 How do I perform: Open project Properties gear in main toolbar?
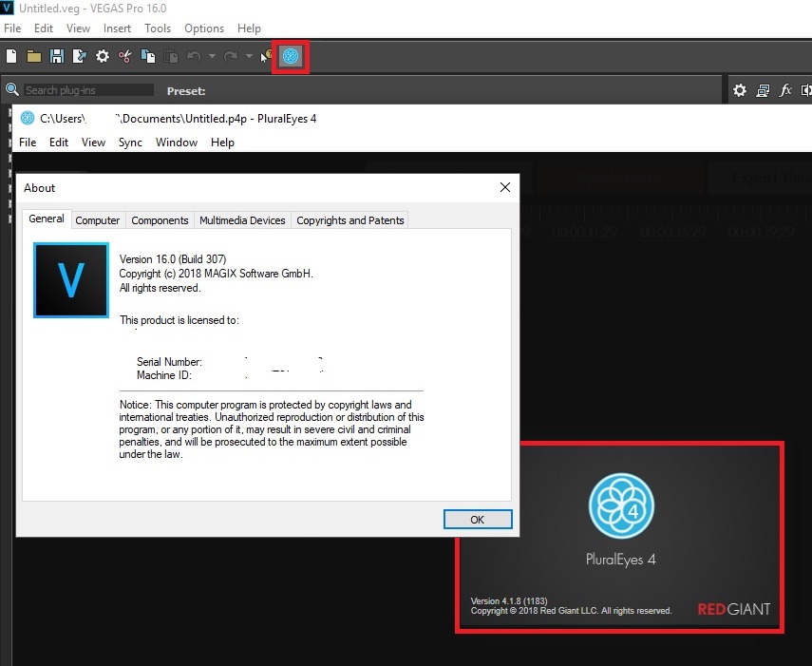click(103, 56)
